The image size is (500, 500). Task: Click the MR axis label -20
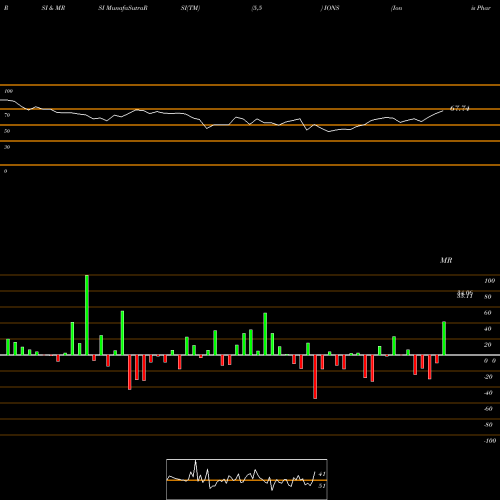click(x=488, y=377)
